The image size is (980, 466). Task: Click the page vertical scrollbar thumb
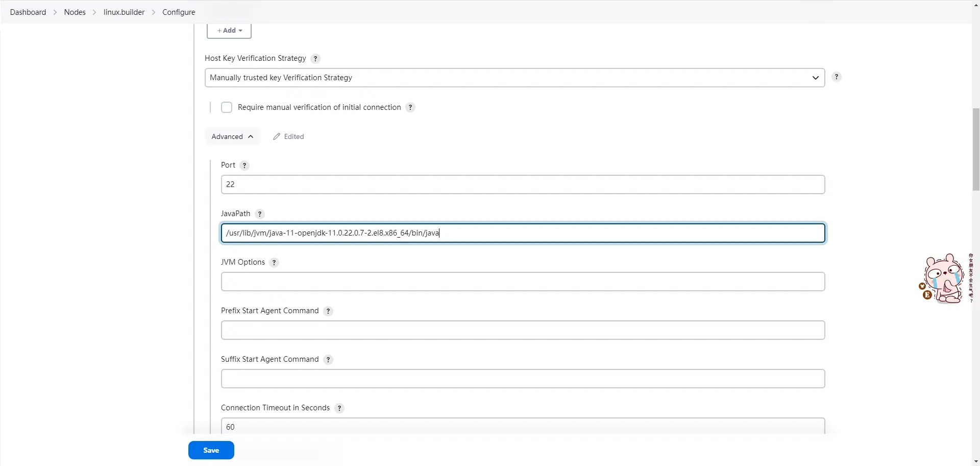tap(976, 149)
